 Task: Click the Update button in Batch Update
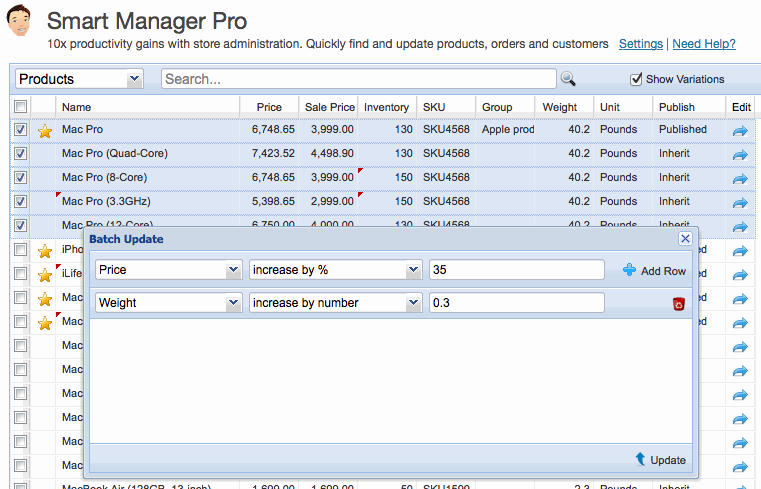[x=661, y=459]
